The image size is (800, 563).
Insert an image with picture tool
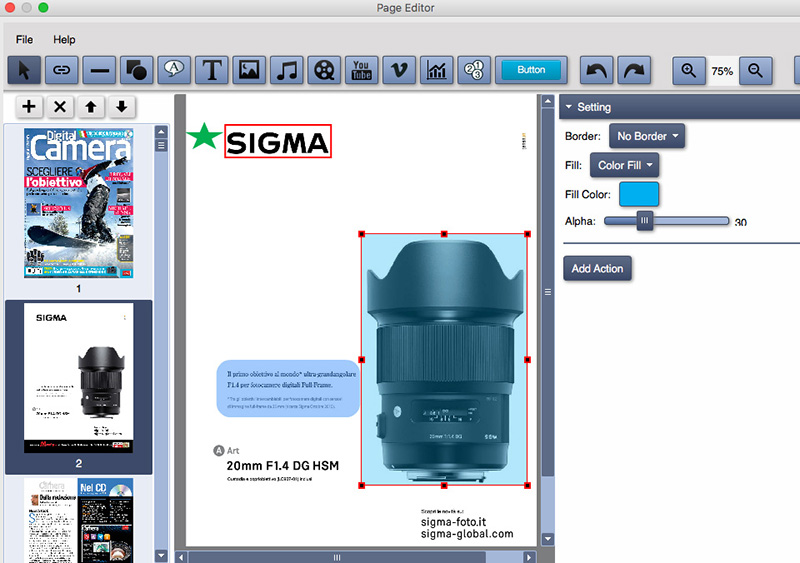(249, 70)
